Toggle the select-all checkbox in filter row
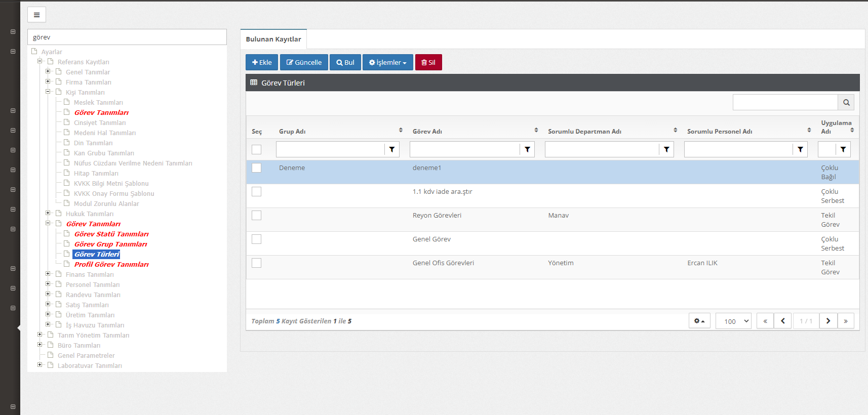The width and height of the screenshot is (868, 415). (x=257, y=149)
